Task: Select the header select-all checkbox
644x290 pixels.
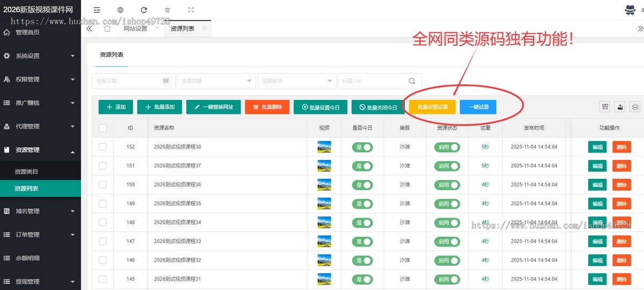Action: 103,128
